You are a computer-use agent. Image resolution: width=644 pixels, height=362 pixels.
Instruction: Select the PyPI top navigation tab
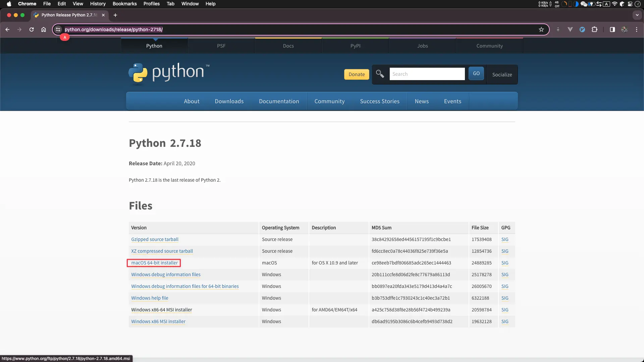[356, 46]
